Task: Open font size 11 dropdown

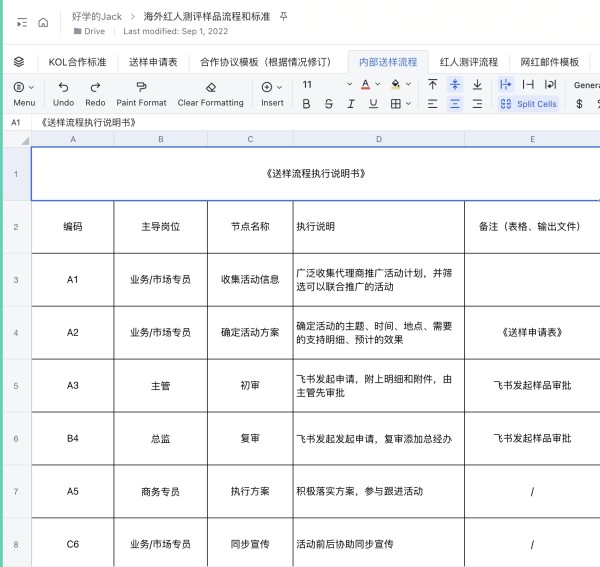Action: [x=327, y=84]
